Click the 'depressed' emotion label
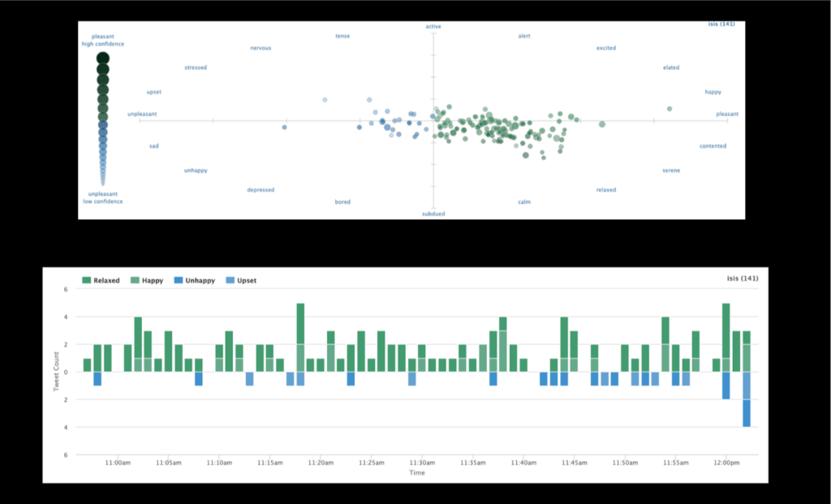The image size is (831, 504). pos(260,190)
